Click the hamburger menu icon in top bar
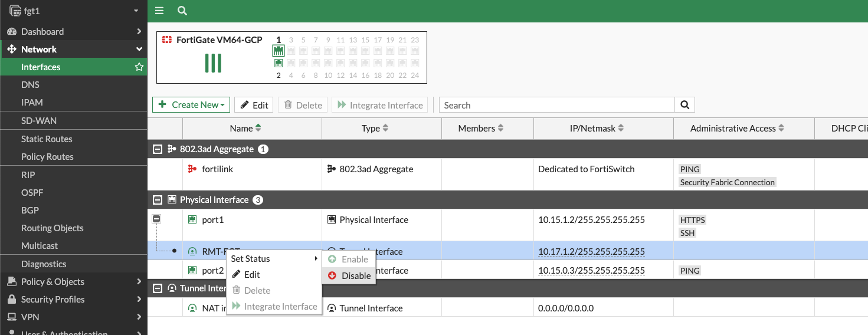The image size is (868, 335). [159, 11]
